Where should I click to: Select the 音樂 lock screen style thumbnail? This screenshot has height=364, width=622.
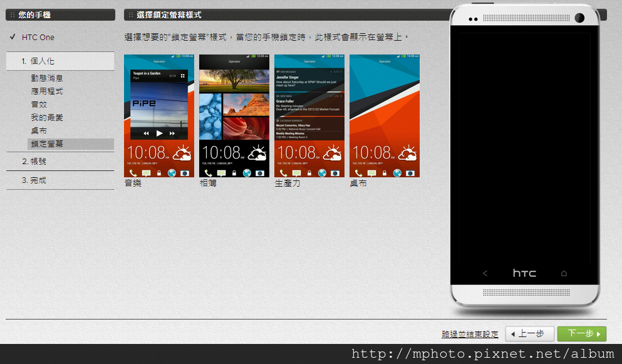pos(159,116)
